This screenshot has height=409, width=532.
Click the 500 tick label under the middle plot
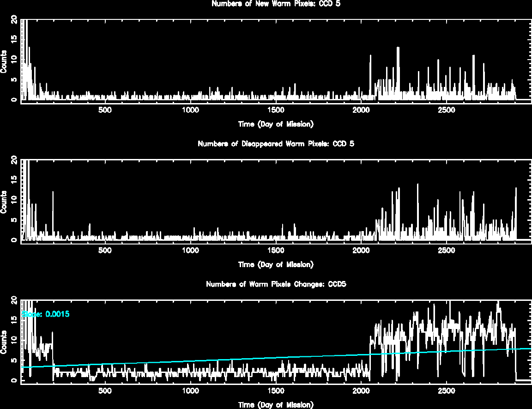(105, 250)
